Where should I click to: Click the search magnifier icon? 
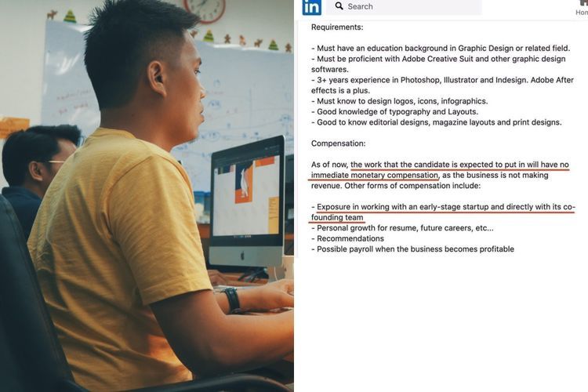[x=339, y=6]
